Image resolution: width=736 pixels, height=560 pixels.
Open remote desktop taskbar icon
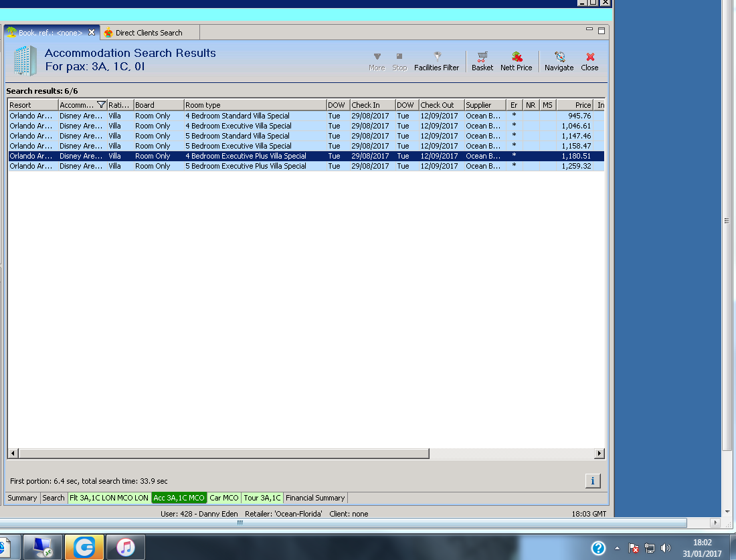pos(43,547)
